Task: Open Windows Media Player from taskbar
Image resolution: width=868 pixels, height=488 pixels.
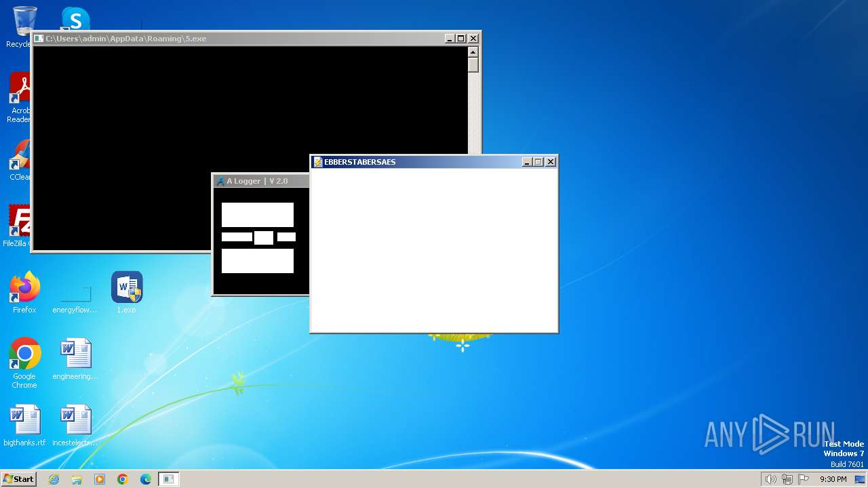Action: (100, 479)
